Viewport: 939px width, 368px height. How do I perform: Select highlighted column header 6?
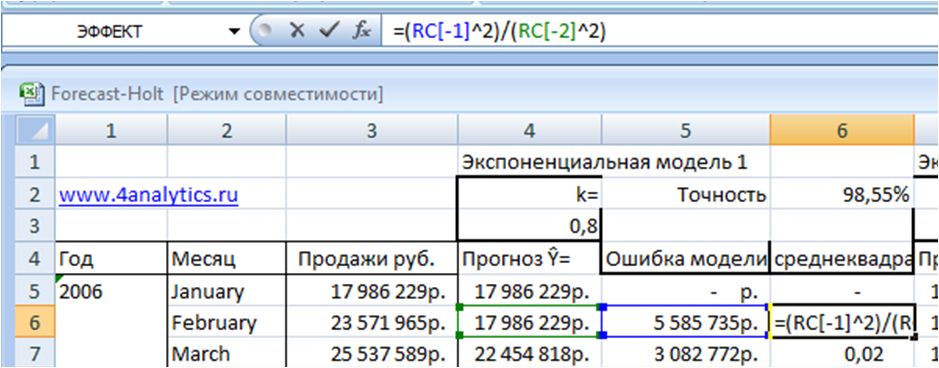[x=842, y=131]
